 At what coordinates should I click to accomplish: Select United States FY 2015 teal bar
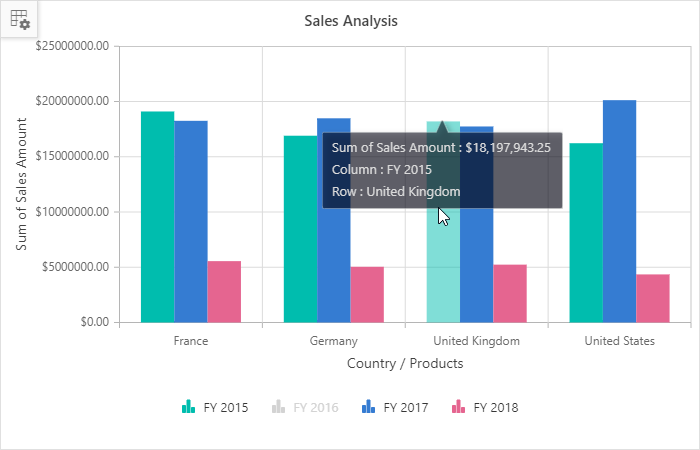pos(586,233)
